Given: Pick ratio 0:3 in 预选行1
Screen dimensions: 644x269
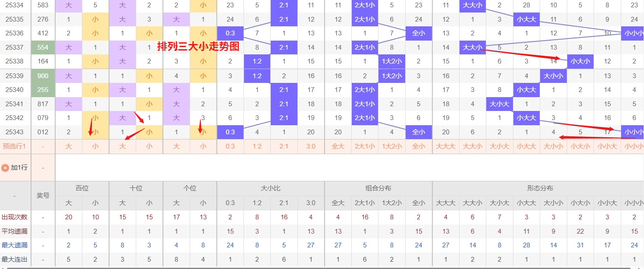Looking at the screenshot, I should [230, 146].
